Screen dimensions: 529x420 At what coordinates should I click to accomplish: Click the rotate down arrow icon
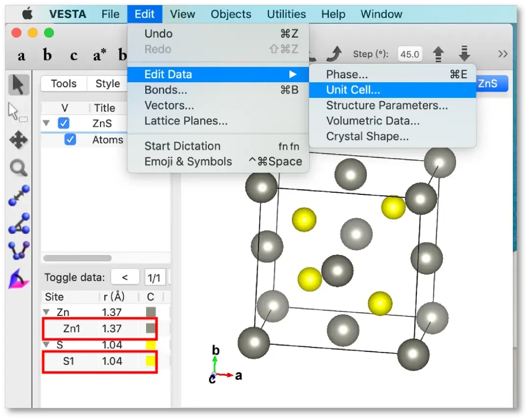pyautogui.click(x=464, y=54)
